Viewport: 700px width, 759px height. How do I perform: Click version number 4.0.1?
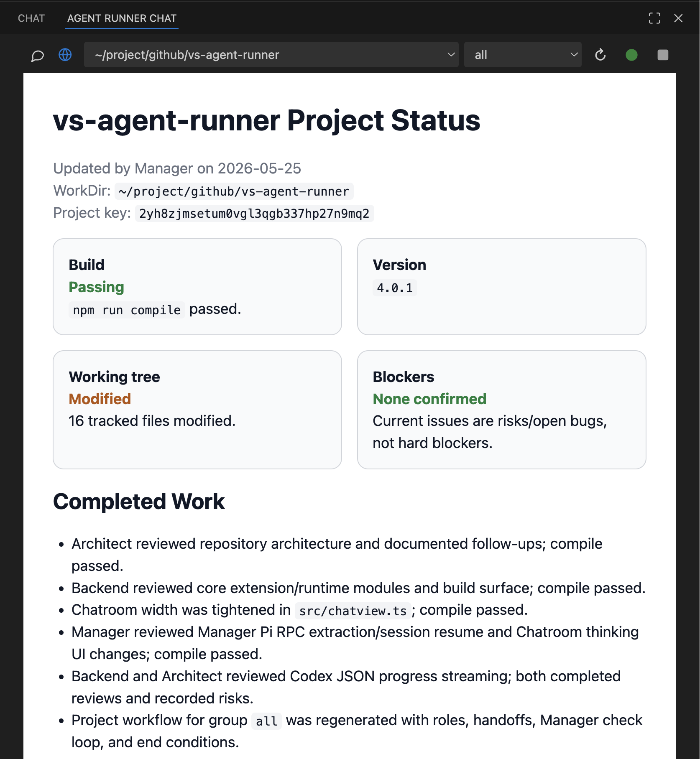pos(395,288)
